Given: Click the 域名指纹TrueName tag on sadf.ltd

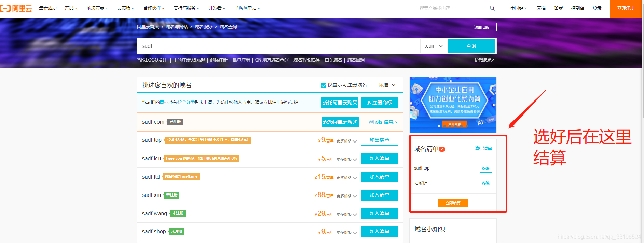Looking at the screenshot, I should [181, 177].
